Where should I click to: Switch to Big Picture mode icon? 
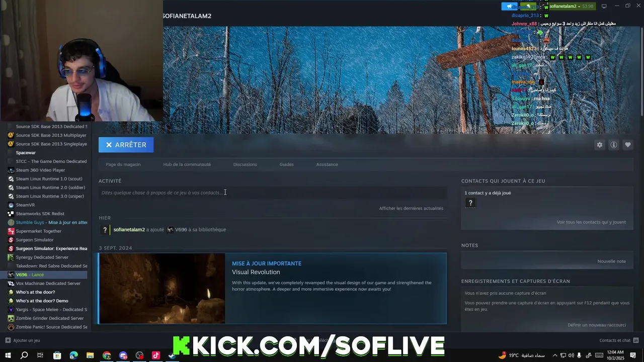[x=604, y=6]
